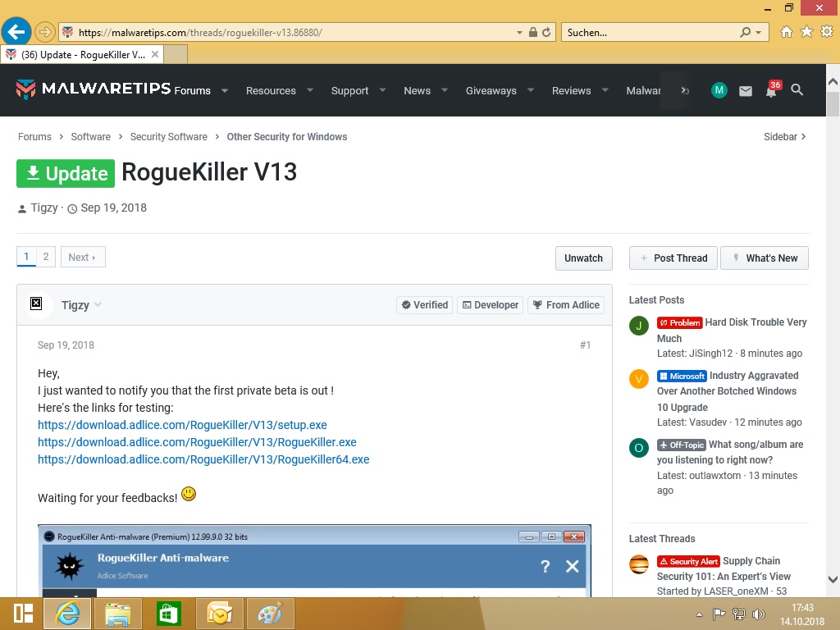The width and height of the screenshot is (840, 630).
Task: Open the Resources nav menu
Action: click(x=271, y=90)
